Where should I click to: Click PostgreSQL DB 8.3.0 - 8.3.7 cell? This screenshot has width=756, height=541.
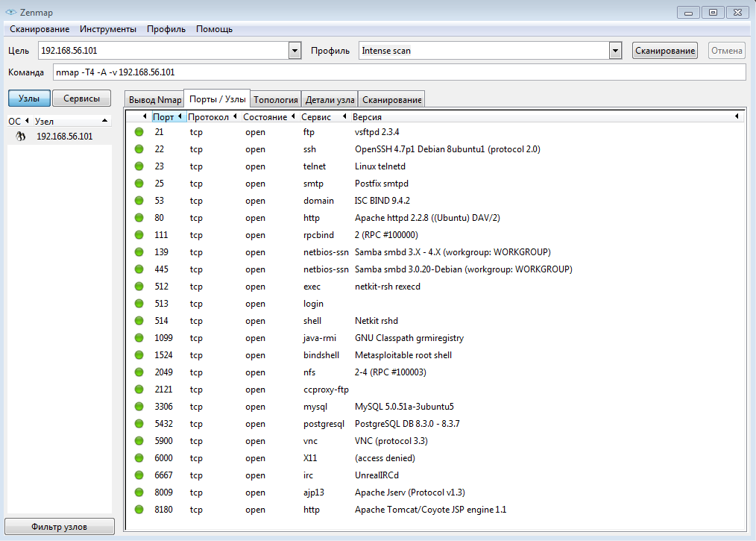tap(407, 423)
